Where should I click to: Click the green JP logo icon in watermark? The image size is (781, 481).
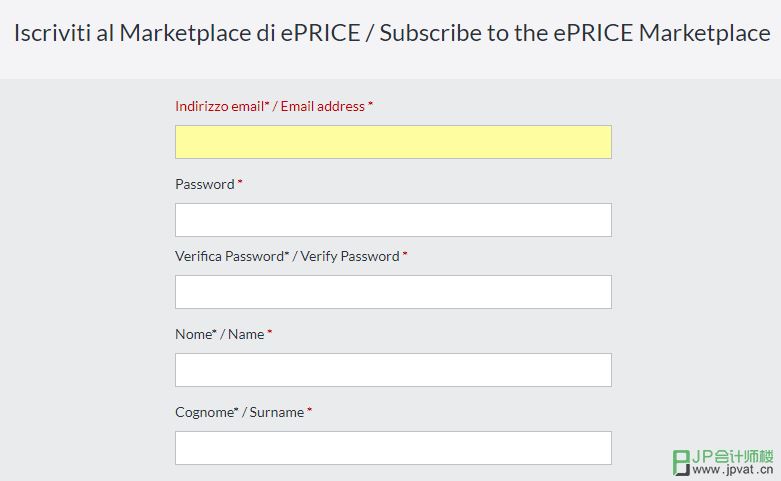(x=681, y=463)
